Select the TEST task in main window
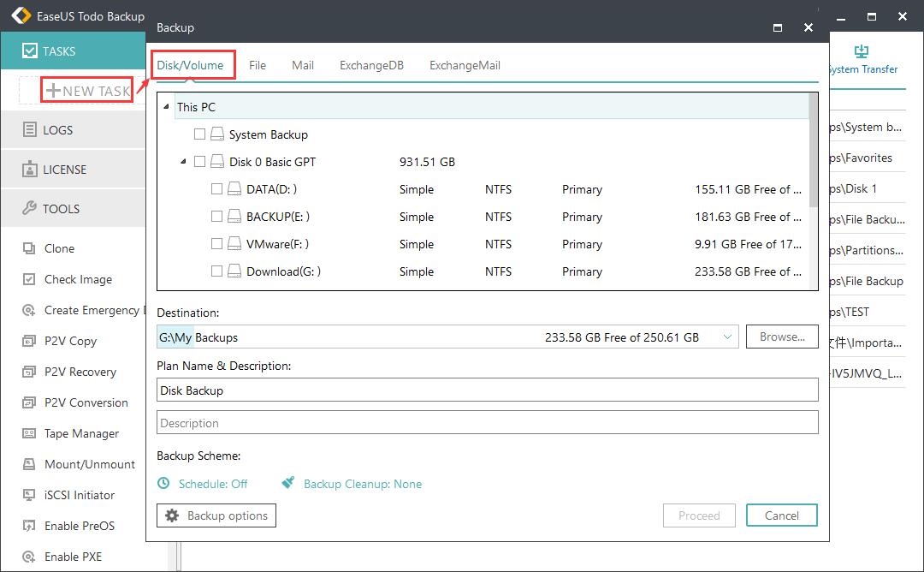924x572 pixels. coord(867,312)
